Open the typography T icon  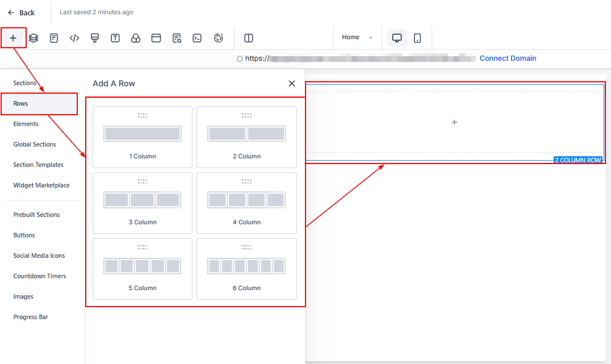point(115,38)
